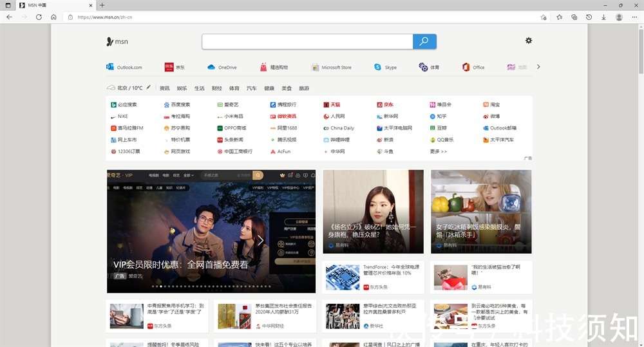Open the browser profile avatar
Screen dimensions: 644x347
(x=619, y=17)
